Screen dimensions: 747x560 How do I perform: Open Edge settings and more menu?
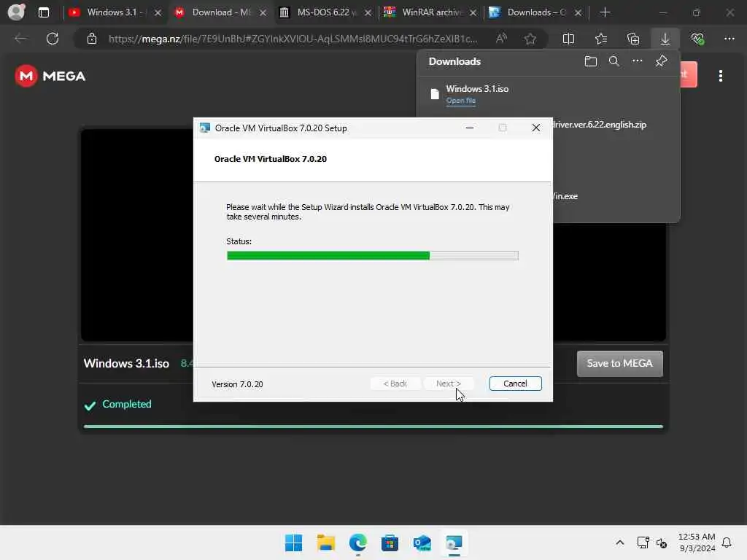tap(729, 39)
